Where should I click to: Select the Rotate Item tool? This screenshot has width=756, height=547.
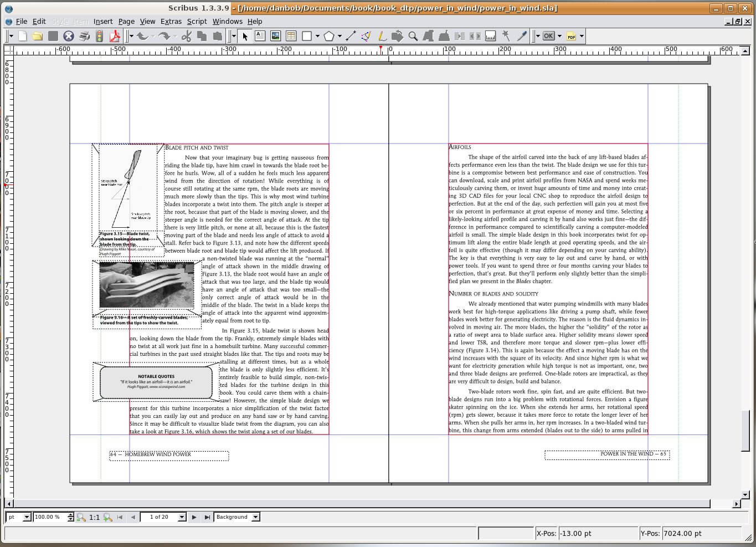(397, 36)
